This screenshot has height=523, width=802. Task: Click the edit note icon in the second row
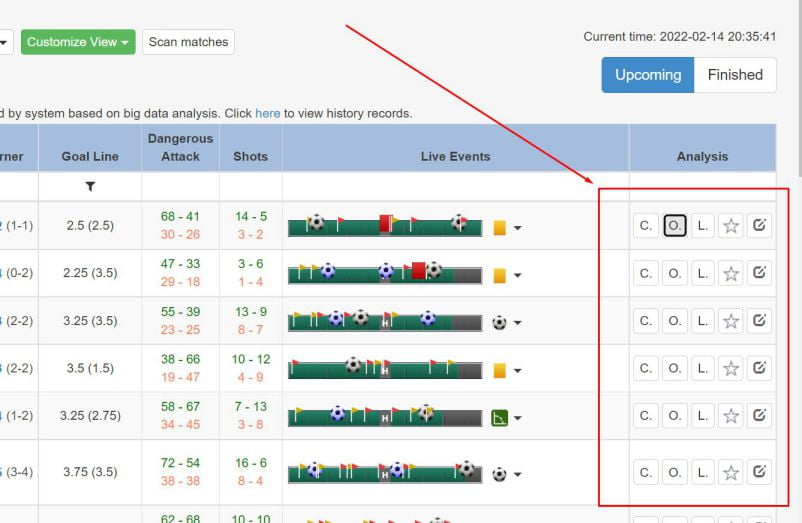pyautogui.click(x=759, y=273)
